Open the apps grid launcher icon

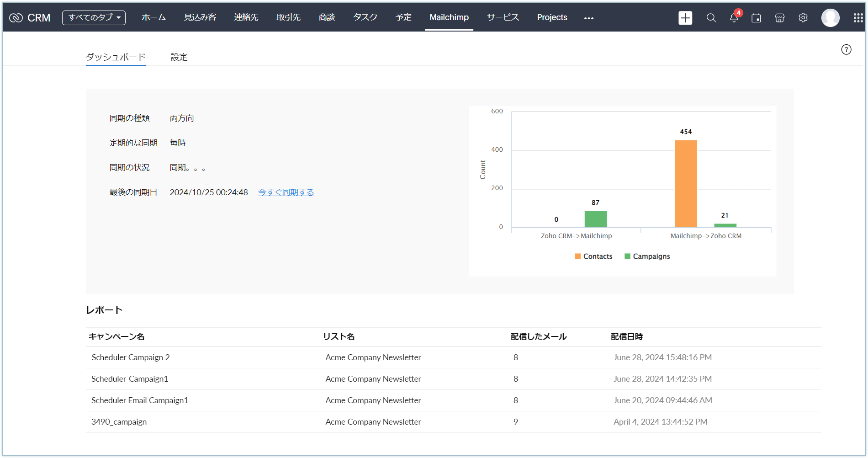pyautogui.click(x=858, y=18)
